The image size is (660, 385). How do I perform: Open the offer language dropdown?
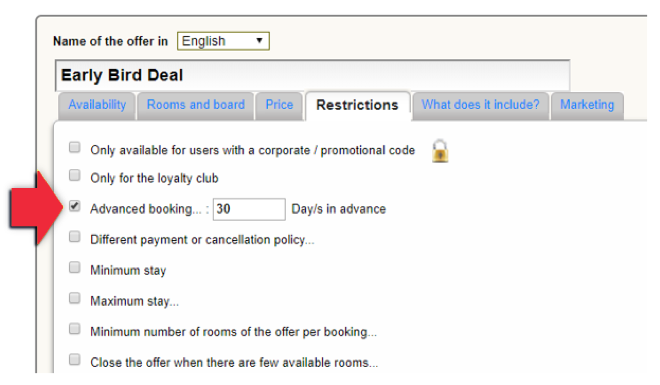pos(223,41)
